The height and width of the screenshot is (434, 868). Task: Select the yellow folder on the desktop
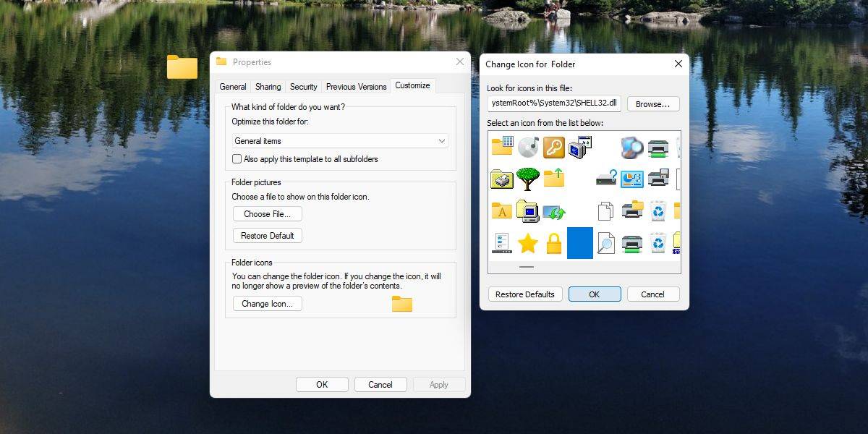pos(182,67)
